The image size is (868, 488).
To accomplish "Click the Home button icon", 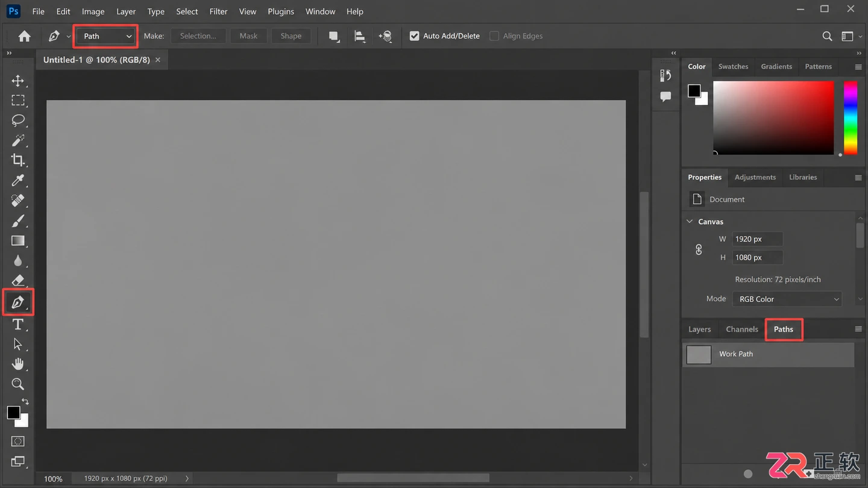I will click(25, 36).
